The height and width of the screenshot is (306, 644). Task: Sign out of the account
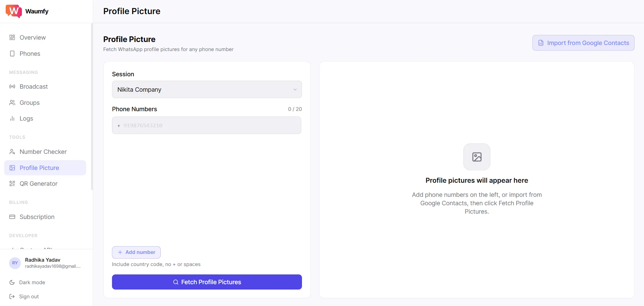[29, 297]
